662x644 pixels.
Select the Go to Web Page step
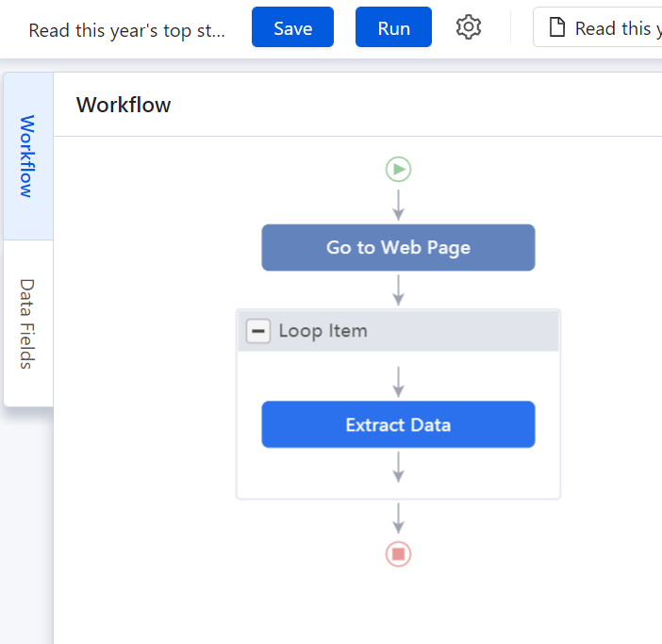pyautogui.click(x=398, y=247)
